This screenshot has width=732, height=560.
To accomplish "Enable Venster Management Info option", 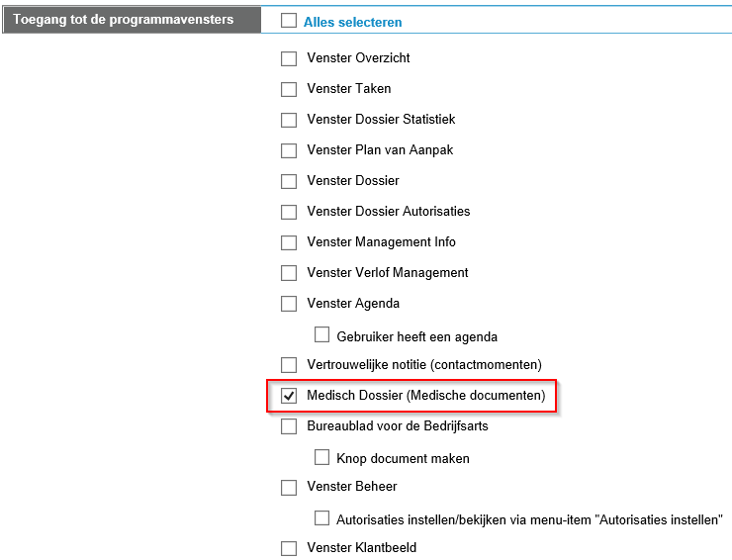I will tap(289, 242).
